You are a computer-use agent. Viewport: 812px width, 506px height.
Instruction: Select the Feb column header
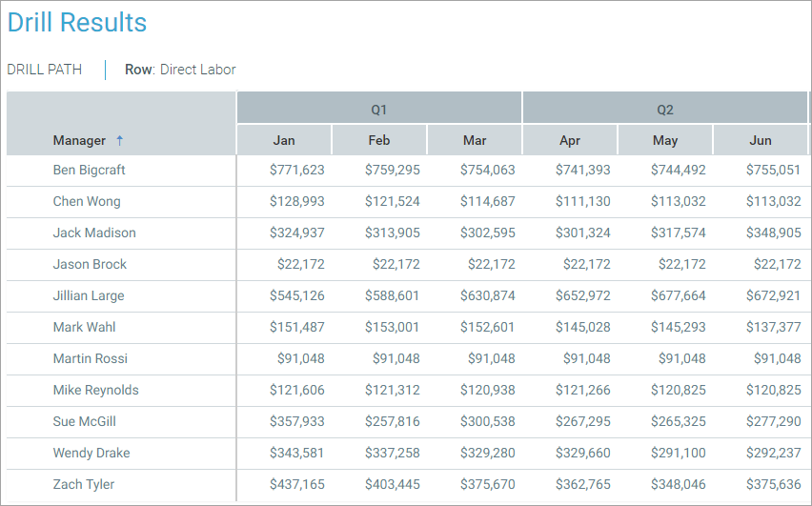point(379,140)
